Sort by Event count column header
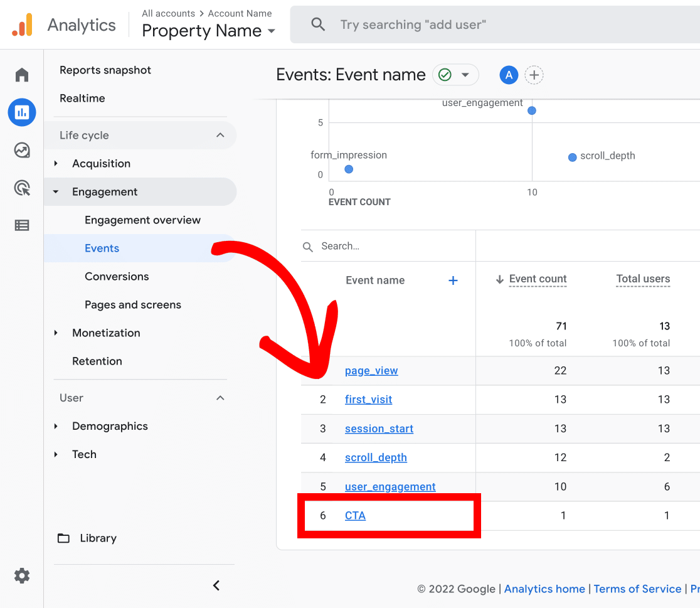This screenshot has width=700, height=608. [537, 279]
